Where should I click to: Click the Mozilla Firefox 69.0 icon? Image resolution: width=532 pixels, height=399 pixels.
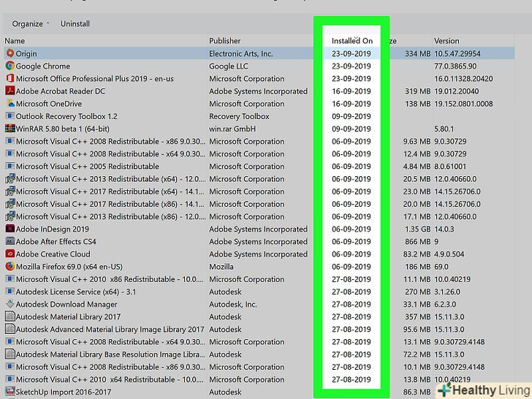pyautogui.click(x=9, y=266)
